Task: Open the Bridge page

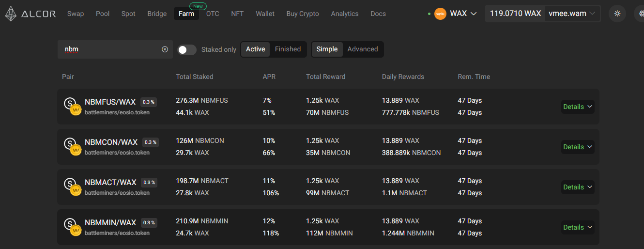Action: pyautogui.click(x=157, y=14)
